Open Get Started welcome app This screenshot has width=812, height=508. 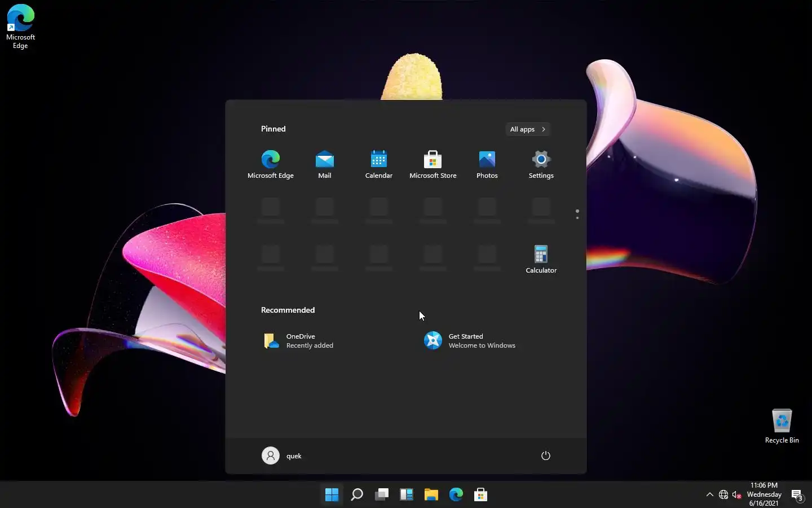coord(470,341)
